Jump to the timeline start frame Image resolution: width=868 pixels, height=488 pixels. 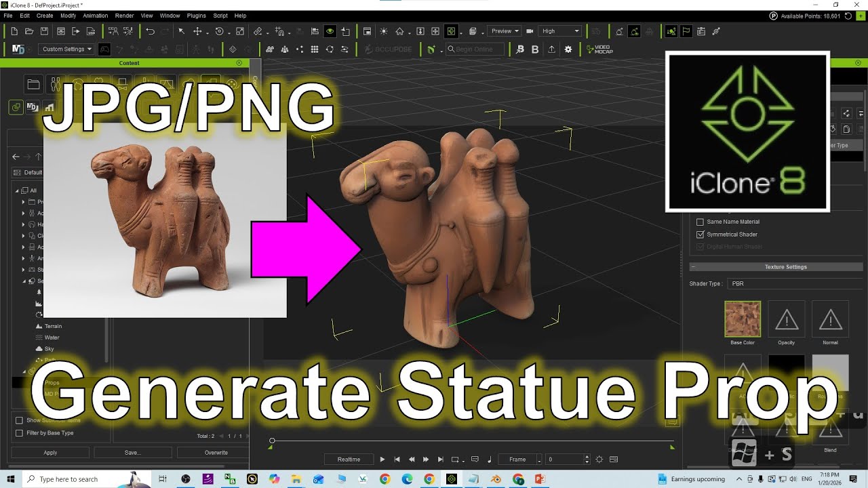click(397, 460)
